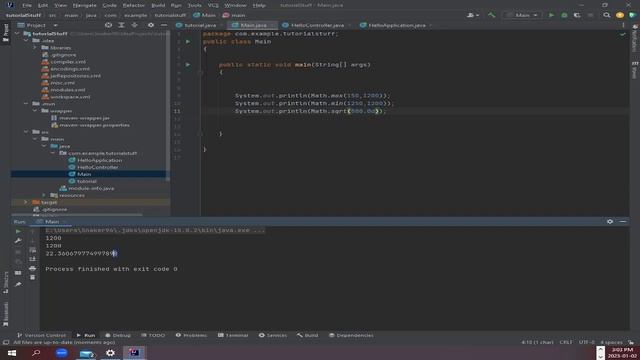Expand the resources folder
The height and width of the screenshot is (360, 640).
(x=44, y=195)
